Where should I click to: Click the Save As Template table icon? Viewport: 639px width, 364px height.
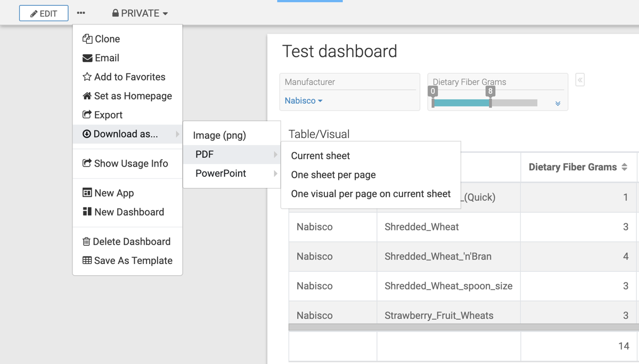coord(87,260)
